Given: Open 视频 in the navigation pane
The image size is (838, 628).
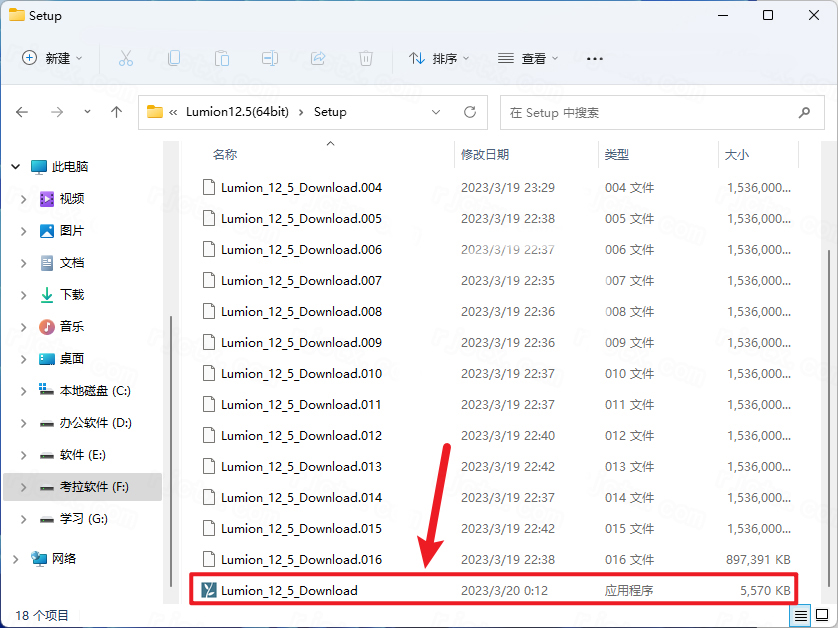Looking at the screenshot, I should click(62, 199).
